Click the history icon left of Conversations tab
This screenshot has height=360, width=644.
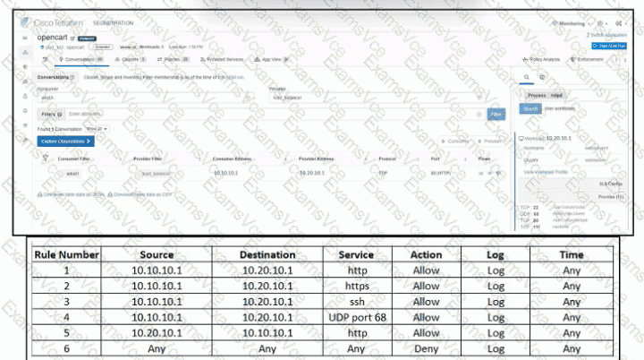tap(46, 60)
